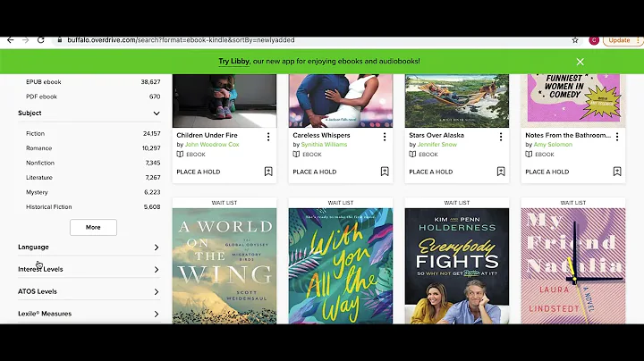Filter by Fiction subject

pos(35,133)
